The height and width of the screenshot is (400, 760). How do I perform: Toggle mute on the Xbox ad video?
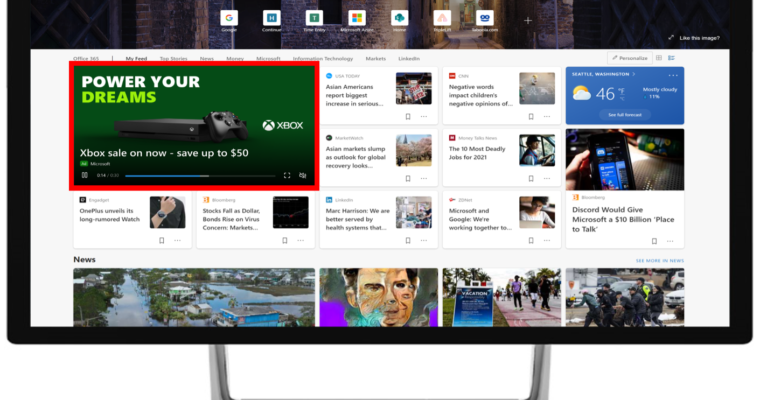click(x=302, y=175)
